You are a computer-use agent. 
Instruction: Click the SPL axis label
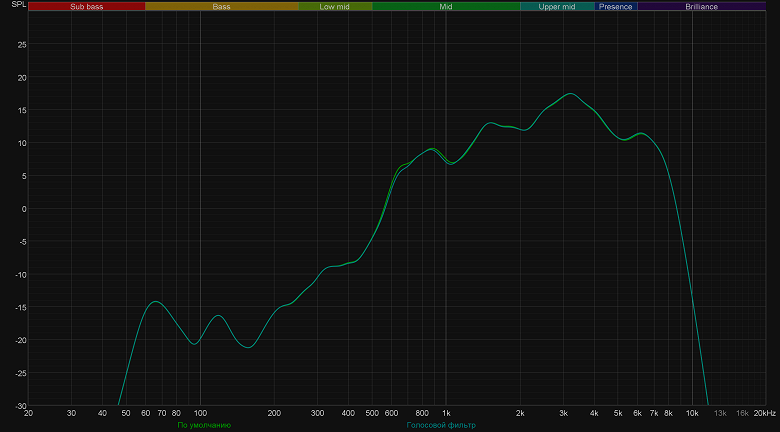coord(19,4)
